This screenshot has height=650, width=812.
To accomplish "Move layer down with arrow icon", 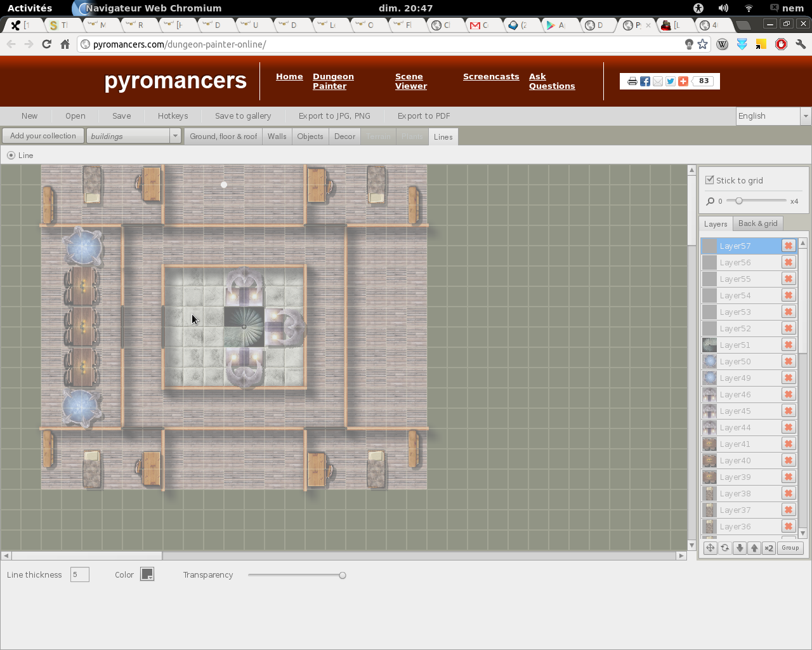I will click(x=740, y=548).
